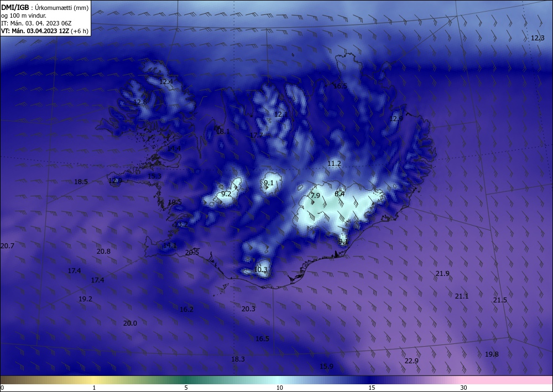Click the map value 21.5
The height and width of the screenshot is (392, 553).
coord(500,300)
